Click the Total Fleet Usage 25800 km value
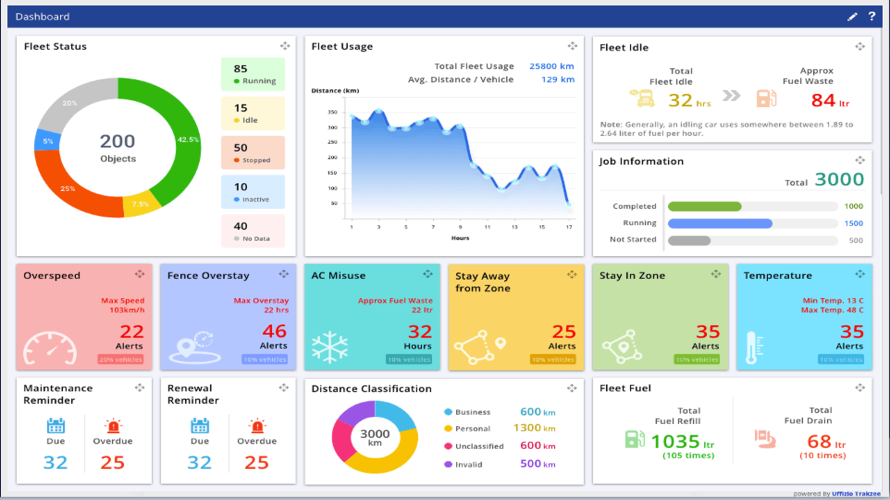This screenshot has width=890, height=500. [551, 66]
